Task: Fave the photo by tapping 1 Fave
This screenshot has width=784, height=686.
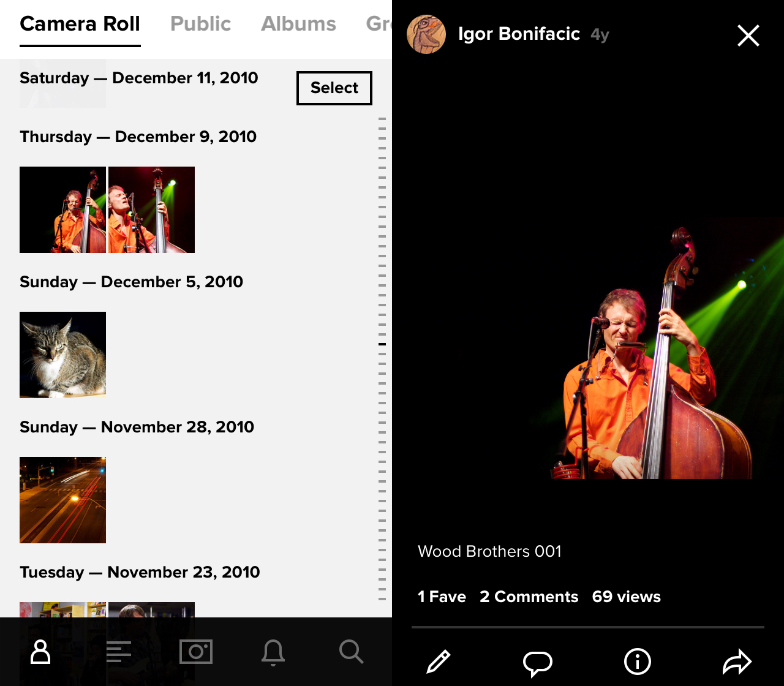Action: [442, 597]
